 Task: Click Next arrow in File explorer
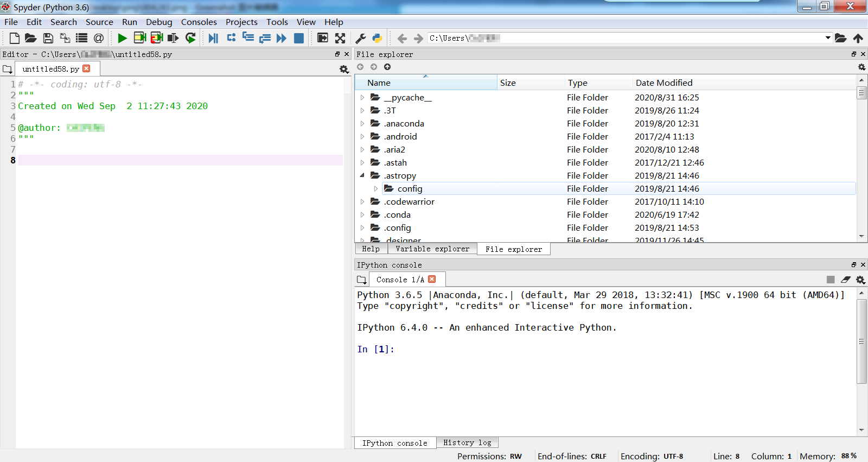(x=374, y=67)
